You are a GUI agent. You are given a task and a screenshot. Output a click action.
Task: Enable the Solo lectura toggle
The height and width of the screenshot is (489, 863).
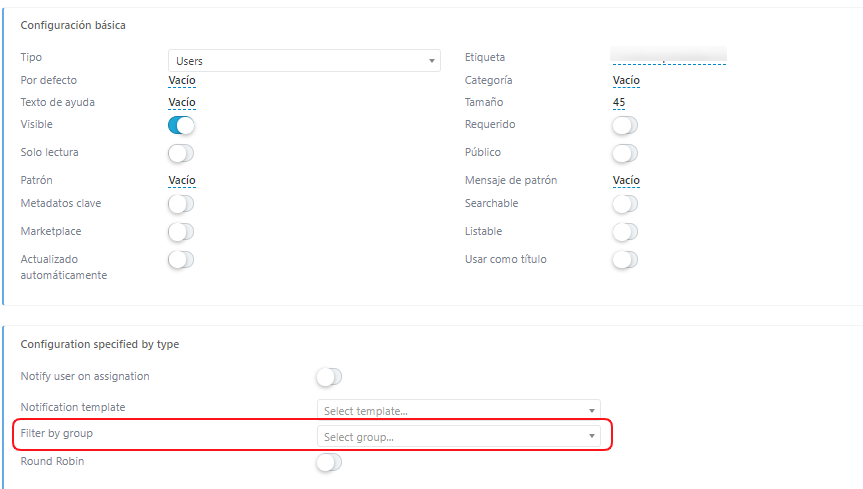181,153
